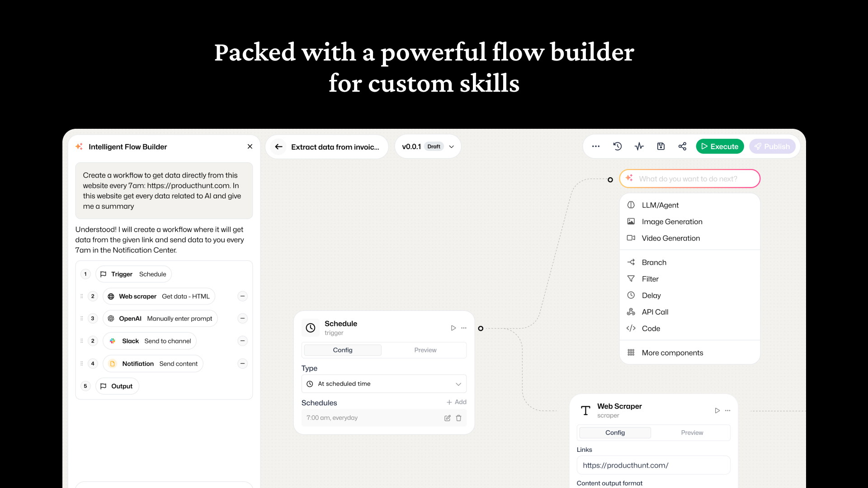868x488 pixels.
Task: Open the 'At scheduled time' Type dropdown
Action: pyautogui.click(x=384, y=384)
